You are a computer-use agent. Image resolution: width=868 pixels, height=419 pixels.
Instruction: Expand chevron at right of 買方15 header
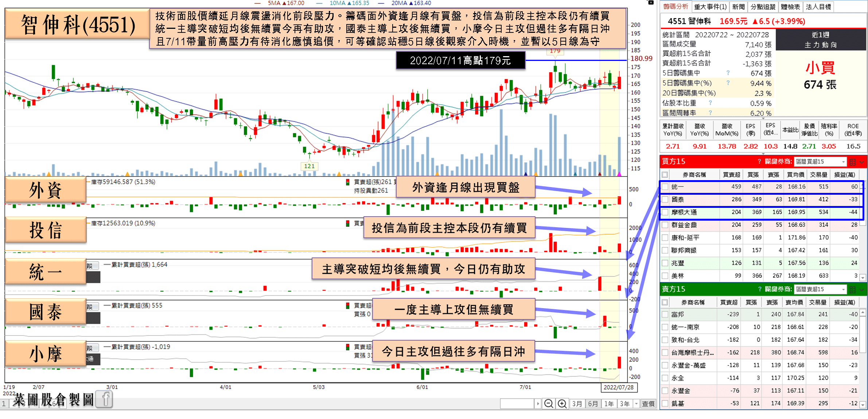pos(862,162)
